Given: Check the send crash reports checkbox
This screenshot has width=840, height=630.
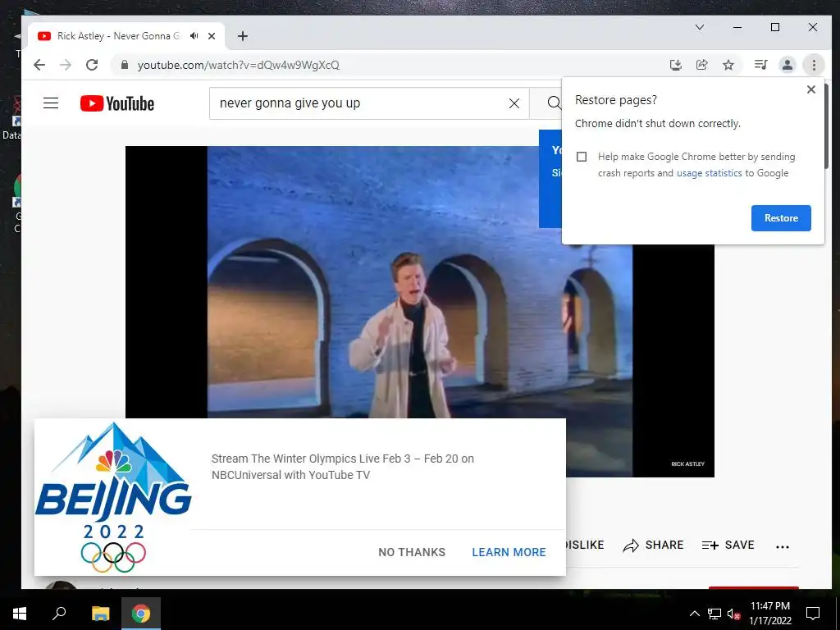Looking at the screenshot, I should (x=582, y=157).
